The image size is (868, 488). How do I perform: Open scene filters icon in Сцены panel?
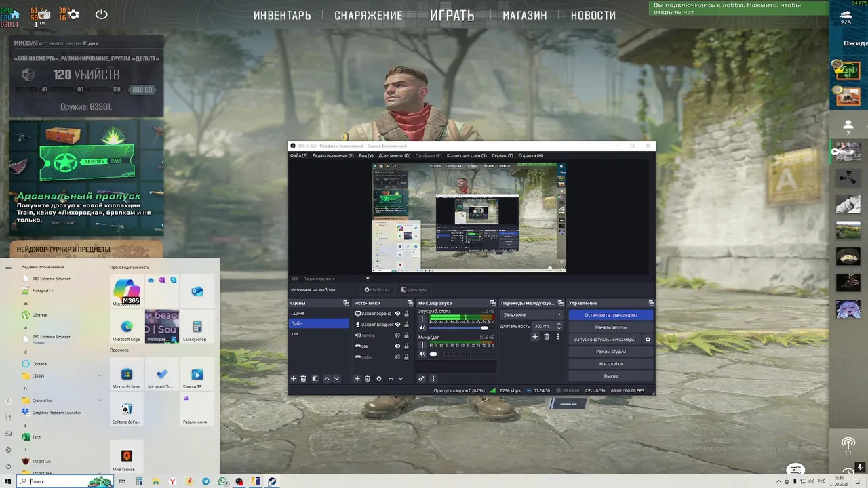tap(315, 379)
